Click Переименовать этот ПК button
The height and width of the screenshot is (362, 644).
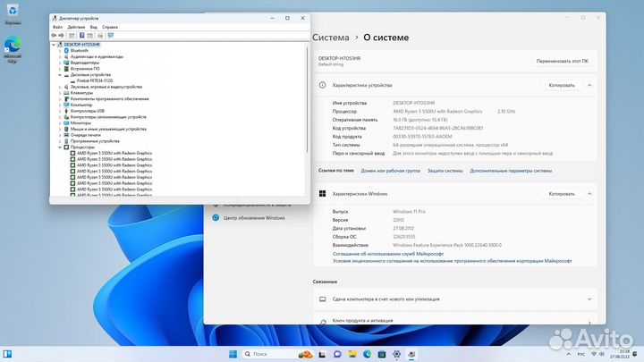562,61
